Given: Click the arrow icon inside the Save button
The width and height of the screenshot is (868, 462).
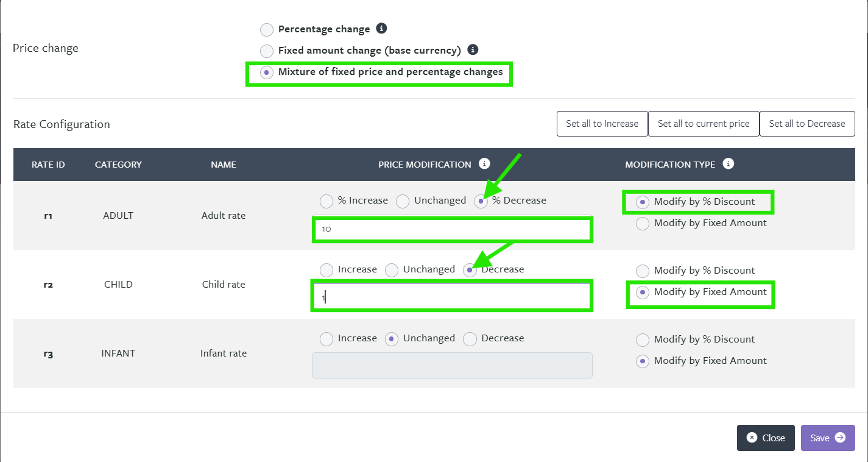Looking at the screenshot, I should (x=840, y=437).
